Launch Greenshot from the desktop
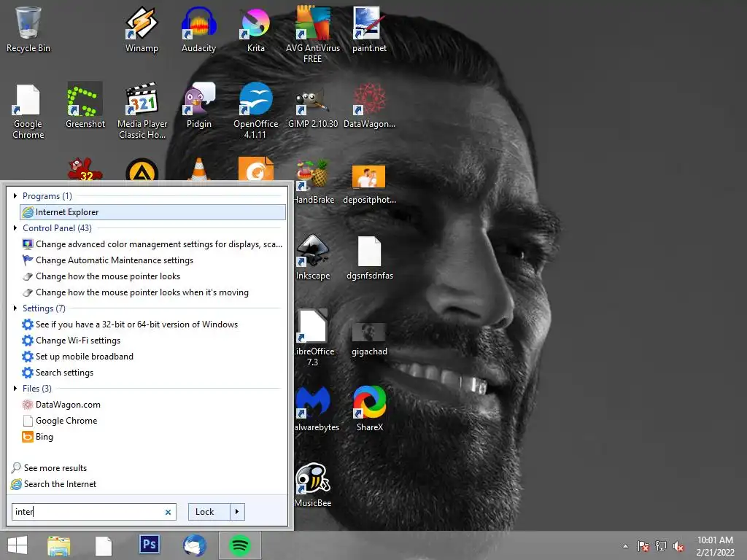Screen dimensions: 747x560 pyautogui.click(x=85, y=106)
